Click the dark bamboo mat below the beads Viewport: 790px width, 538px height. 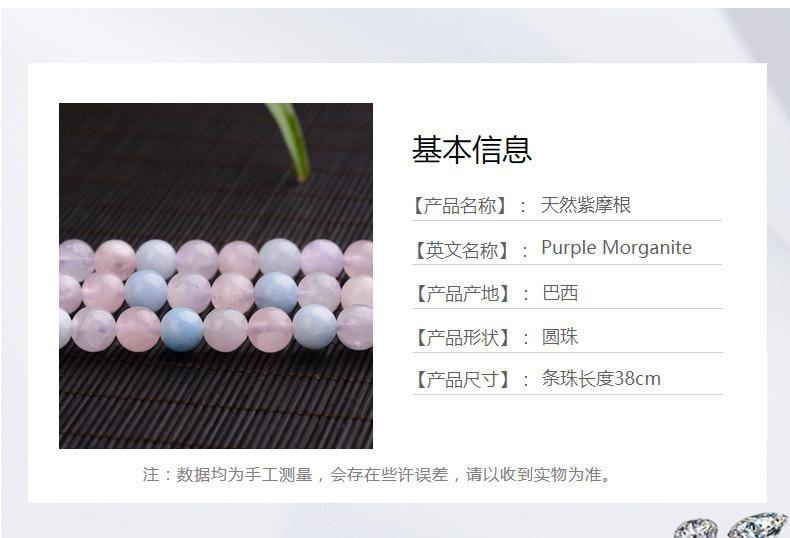(x=216, y=400)
